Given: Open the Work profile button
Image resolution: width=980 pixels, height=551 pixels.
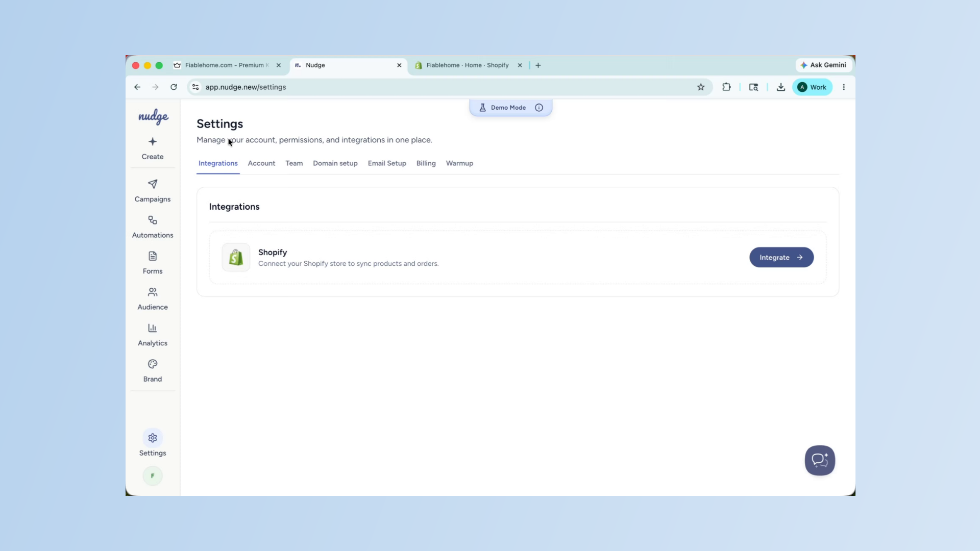Looking at the screenshot, I should point(812,87).
